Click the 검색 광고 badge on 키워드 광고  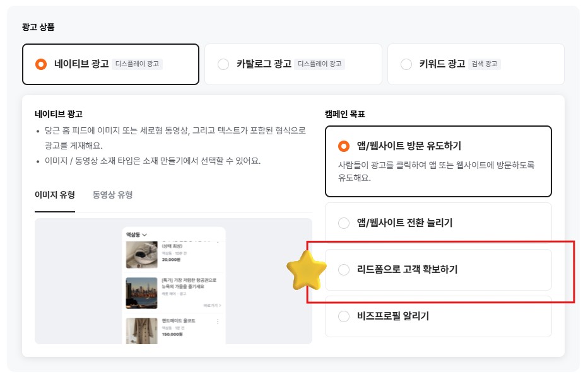484,64
